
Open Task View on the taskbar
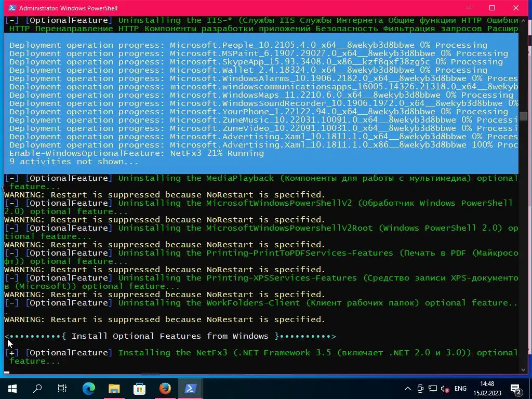(62, 389)
